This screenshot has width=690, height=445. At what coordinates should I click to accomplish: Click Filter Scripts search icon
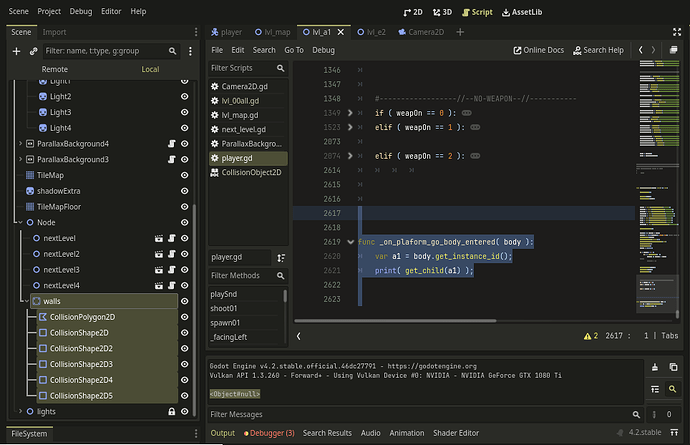pos(281,68)
